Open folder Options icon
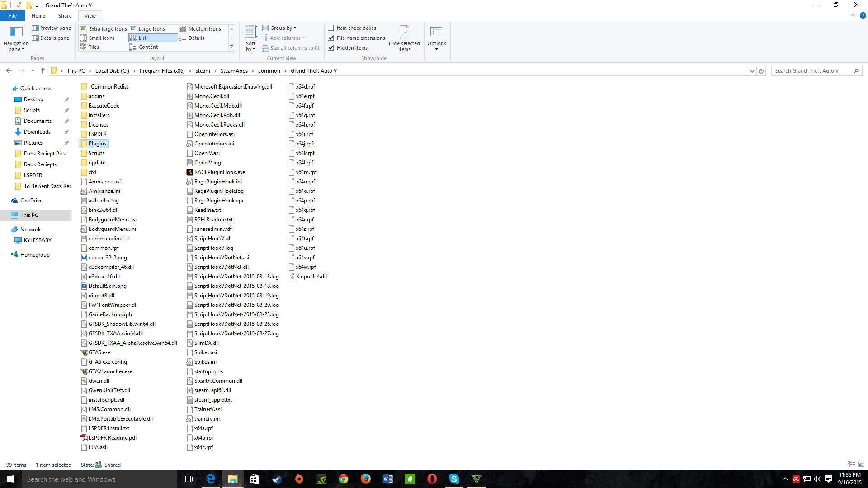 (x=436, y=32)
